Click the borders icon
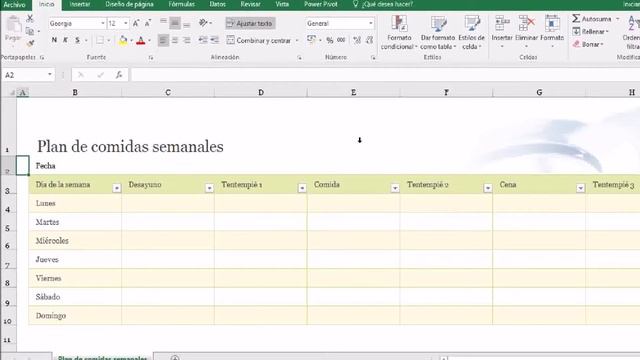 [x=99, y=40]
